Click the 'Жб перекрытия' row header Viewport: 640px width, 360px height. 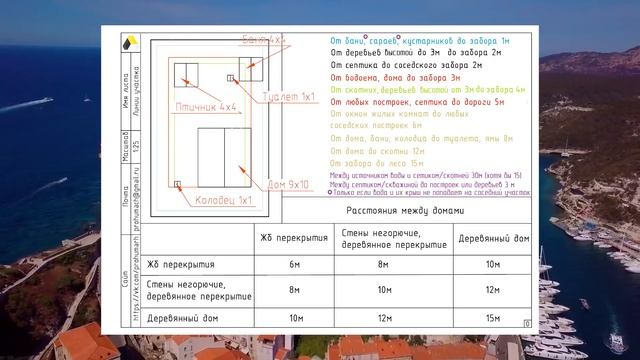[180, 264]
